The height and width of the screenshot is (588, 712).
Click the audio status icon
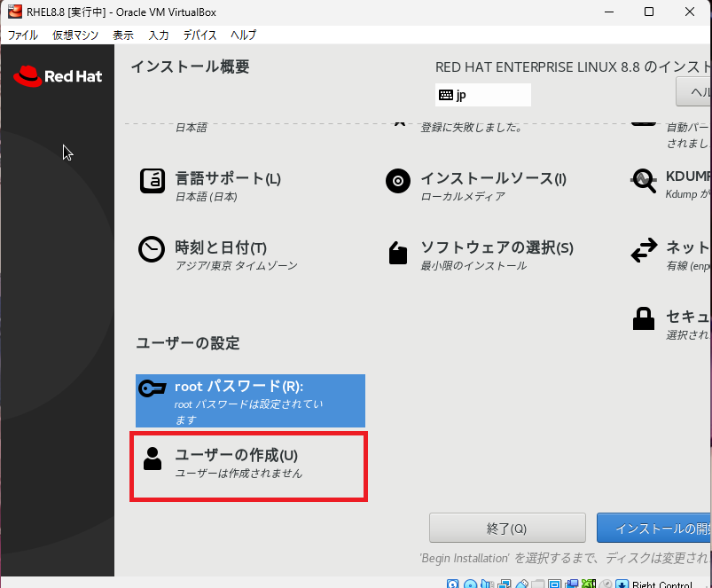point(487,584)
